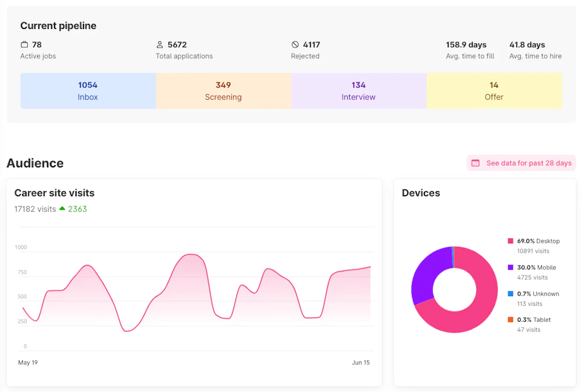The image size is (581, 392).
Task: Click the 750 y-axis label
Action: coord(22,272)
